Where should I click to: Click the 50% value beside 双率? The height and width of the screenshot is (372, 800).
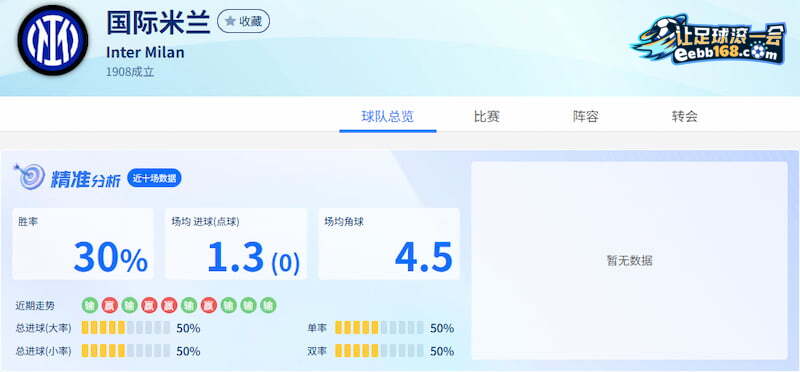pos(442,352)
